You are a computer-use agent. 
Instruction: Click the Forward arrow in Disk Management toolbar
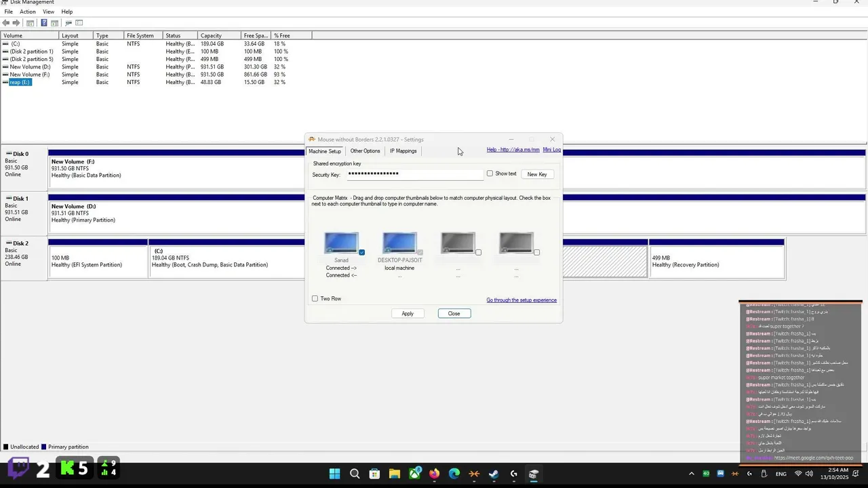[16, 23]
